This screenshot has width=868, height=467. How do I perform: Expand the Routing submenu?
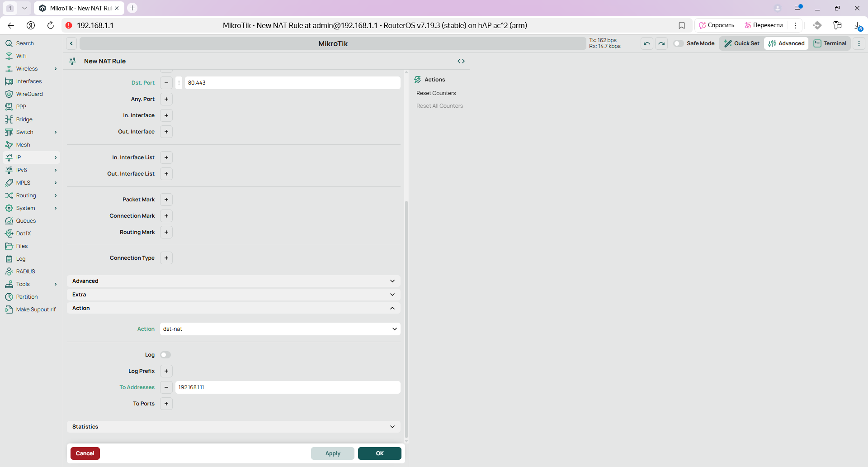pos(56,195)
